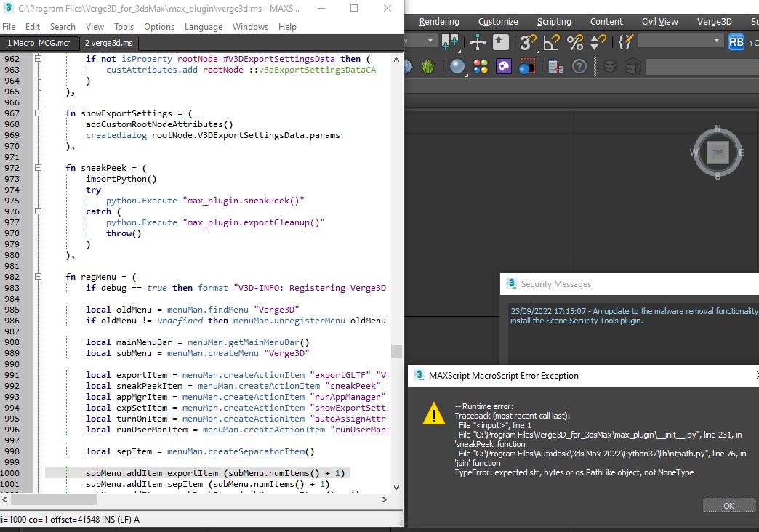This screenshot has width=759, height=532.
Task: Click the E compass label on ViewCube
Action: coord(742,153)
